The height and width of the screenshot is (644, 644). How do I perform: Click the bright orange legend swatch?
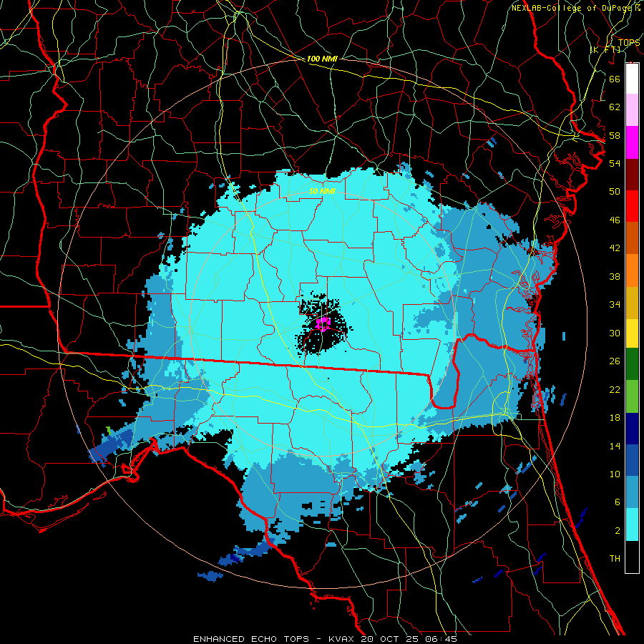point(632,270)
